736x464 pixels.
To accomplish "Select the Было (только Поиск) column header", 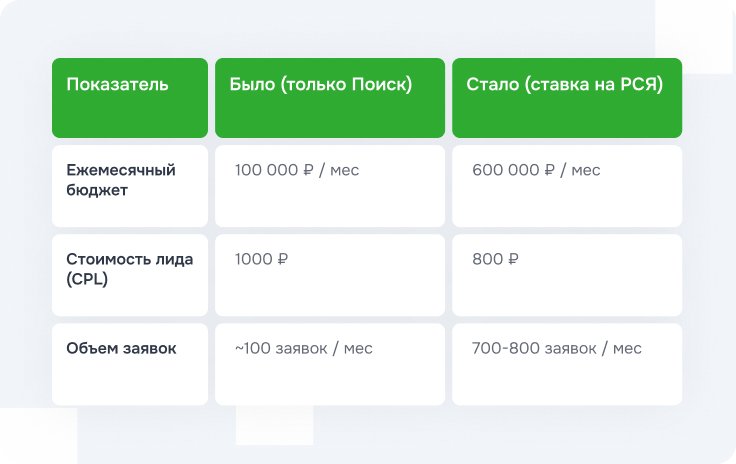I will coord(330,98).
